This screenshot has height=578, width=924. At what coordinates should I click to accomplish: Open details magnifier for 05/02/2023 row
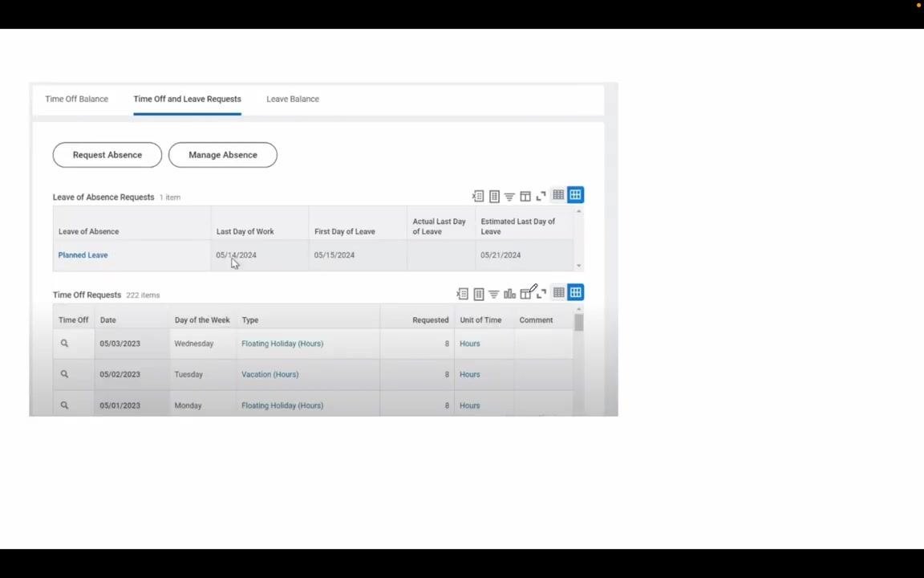point(64,374)
